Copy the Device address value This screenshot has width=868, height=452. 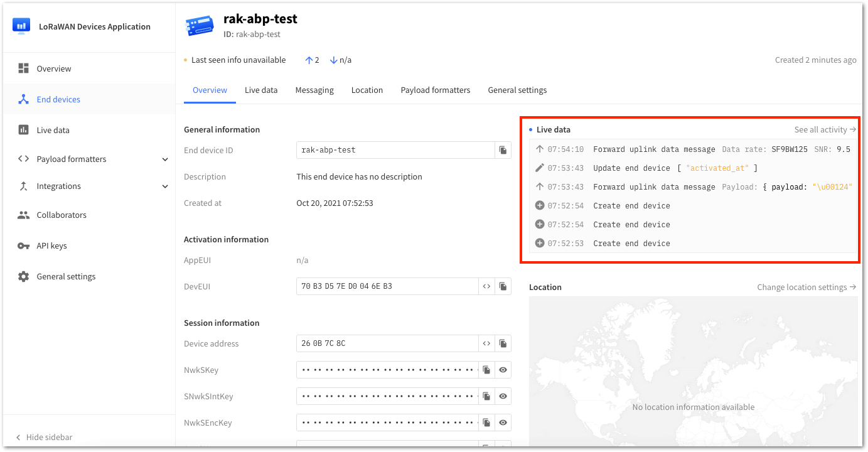pyautogui.click(x=503, y=343)
